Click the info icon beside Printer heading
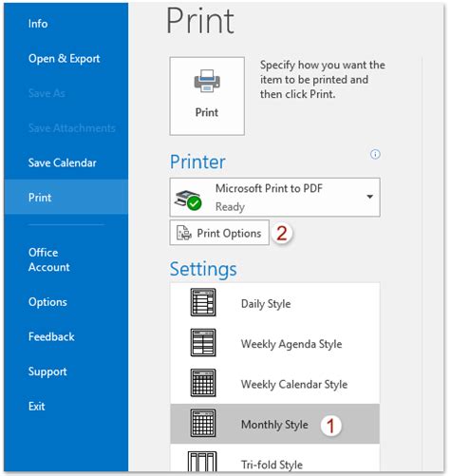This screenshot has width=450, height=476. coord(375,154)
